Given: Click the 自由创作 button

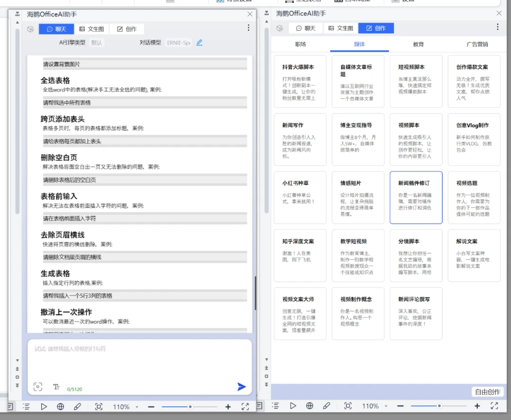Looking at the screenshot, I should (487, 392).
